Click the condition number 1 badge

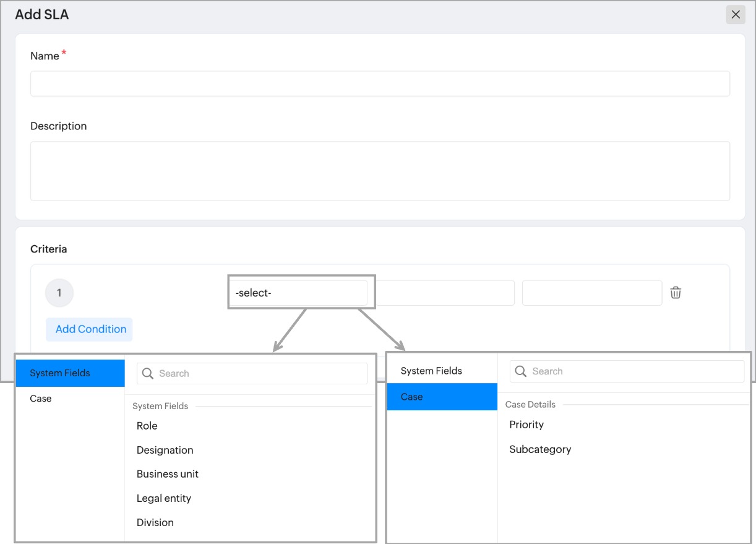coord(59,293)
